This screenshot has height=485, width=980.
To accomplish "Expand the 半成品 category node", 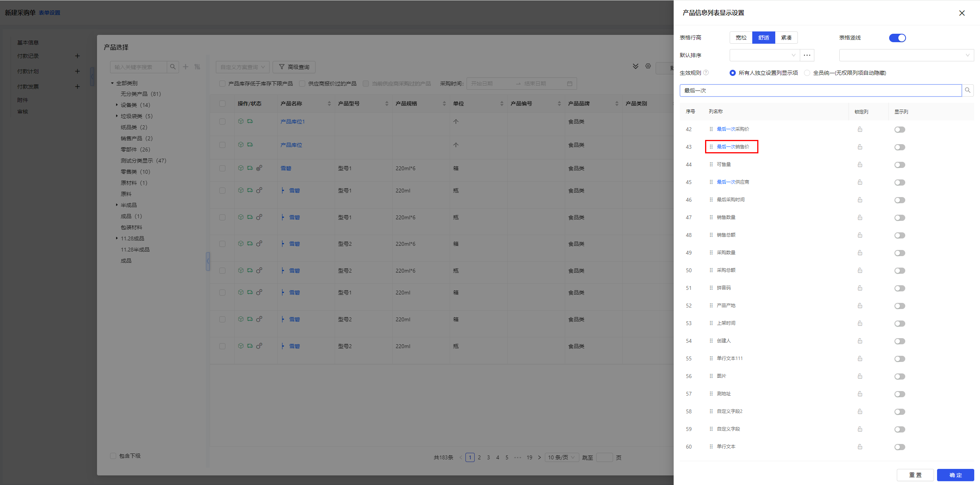I will [x=117, y=205].
